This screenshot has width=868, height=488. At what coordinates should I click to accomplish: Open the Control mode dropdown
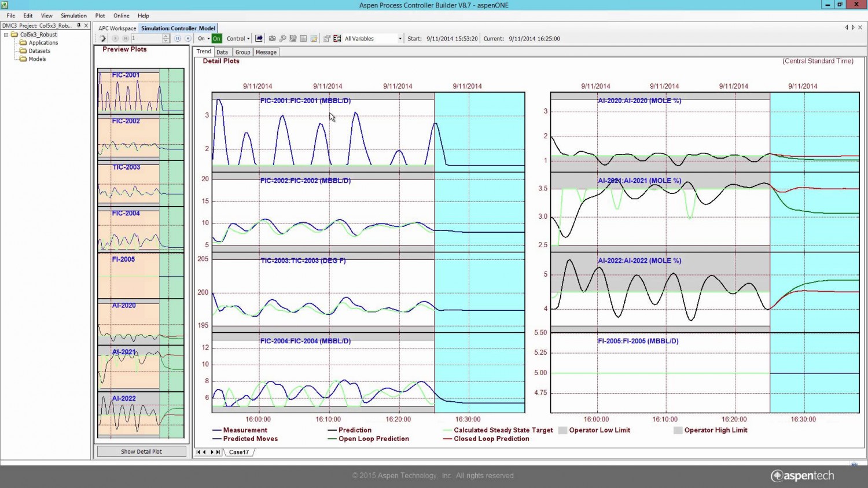coord(238,39)
